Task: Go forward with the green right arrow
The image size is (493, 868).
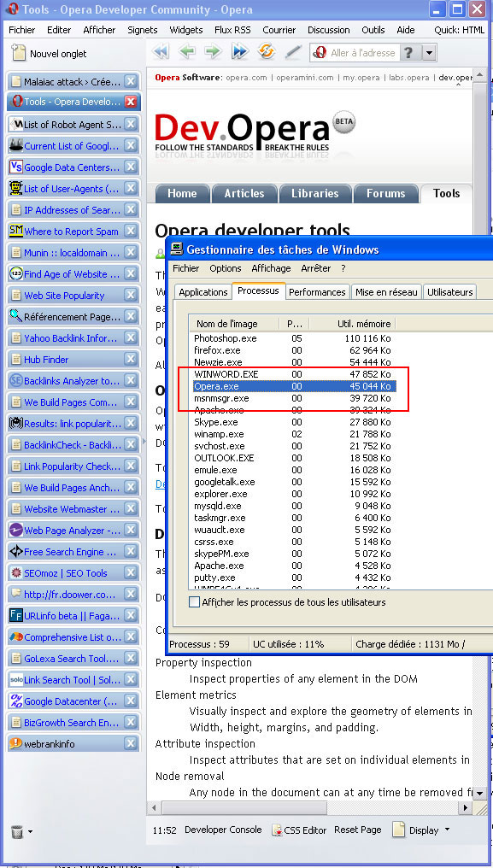Action: click(x=213, y=53)
